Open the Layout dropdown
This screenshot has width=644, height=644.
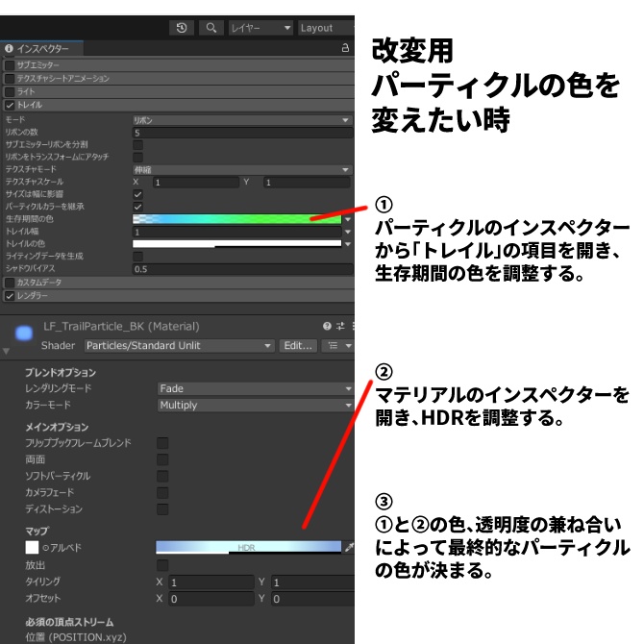coord(326,28)
